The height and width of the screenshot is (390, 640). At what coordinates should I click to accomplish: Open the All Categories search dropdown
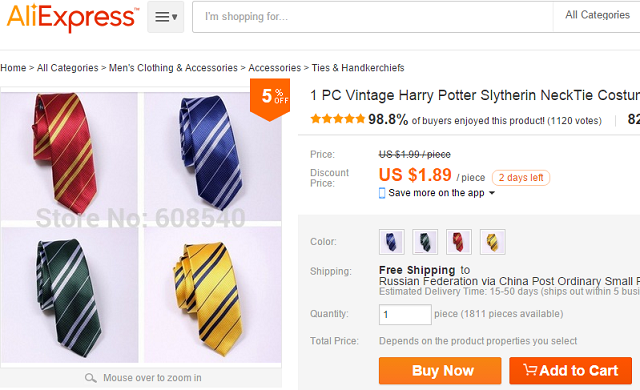(x=597, y=15)
